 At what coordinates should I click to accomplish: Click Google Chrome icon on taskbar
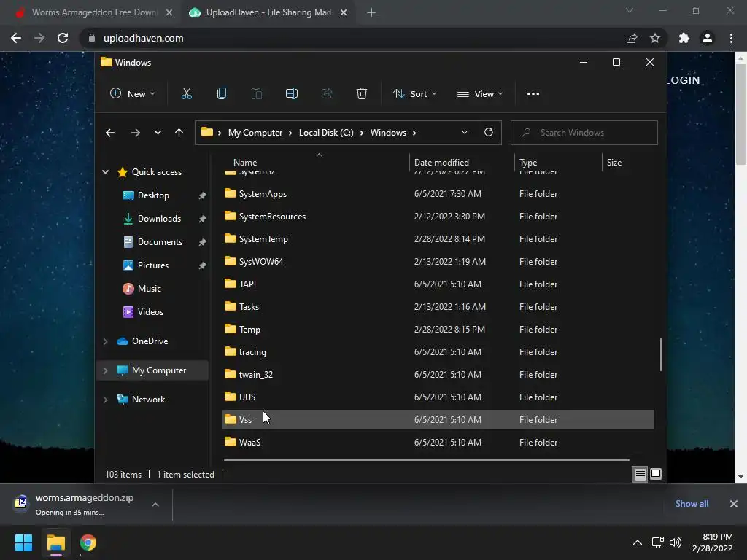coord(88,542)
